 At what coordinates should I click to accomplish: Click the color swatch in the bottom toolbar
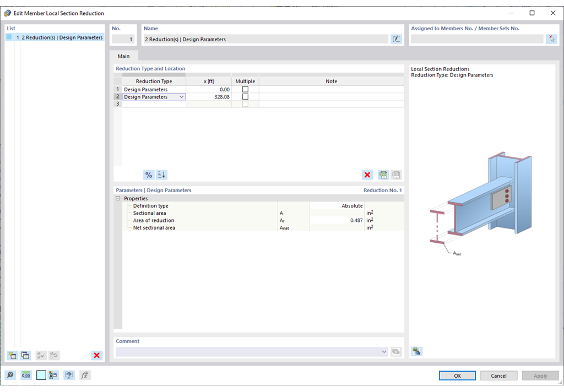(x=41, y=375)
